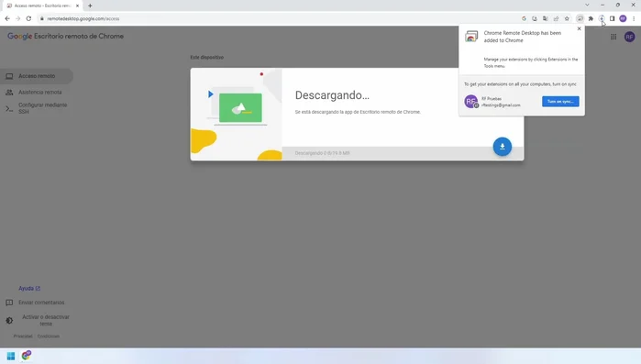The image size is (641, 364).
Task: Click the install app icon in address bar
Action: click(x=535, y=18)
